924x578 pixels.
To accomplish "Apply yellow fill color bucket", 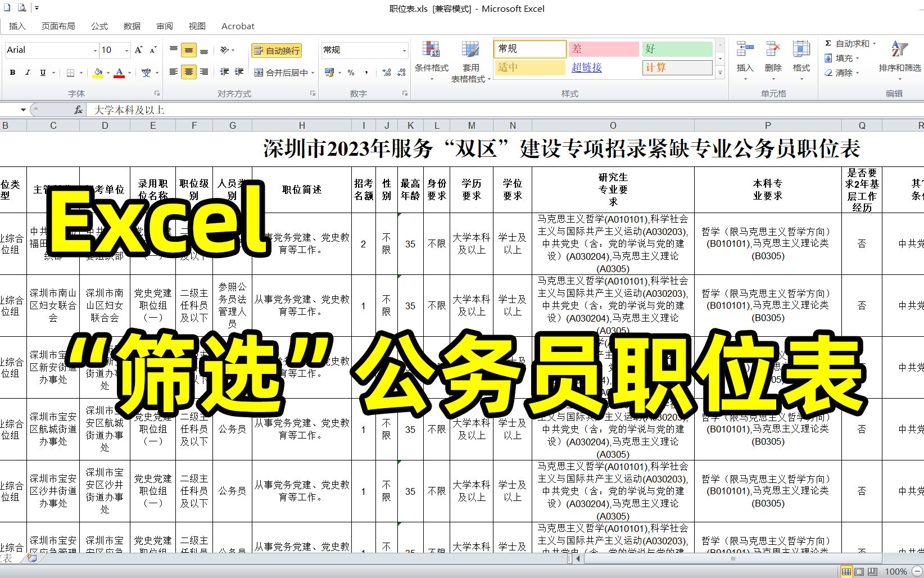I will click(x=98, y=73).
